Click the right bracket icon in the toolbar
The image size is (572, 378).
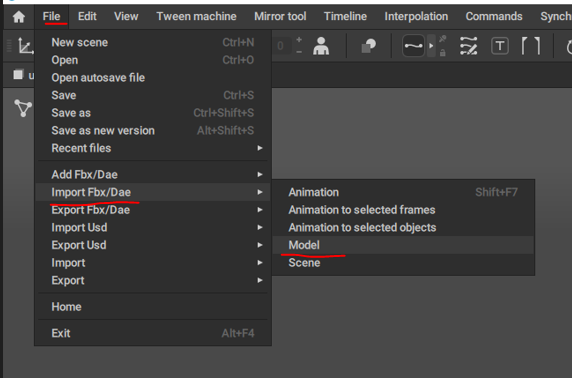537,46
